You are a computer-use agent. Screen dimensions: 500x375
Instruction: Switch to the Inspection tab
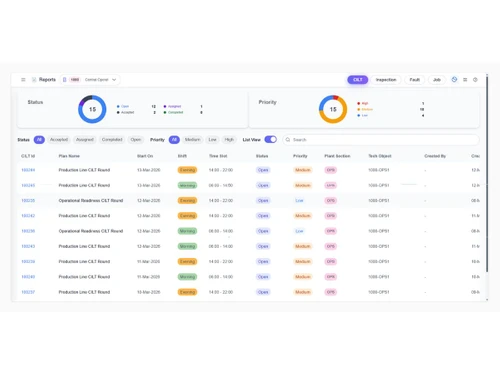point(386,80)
